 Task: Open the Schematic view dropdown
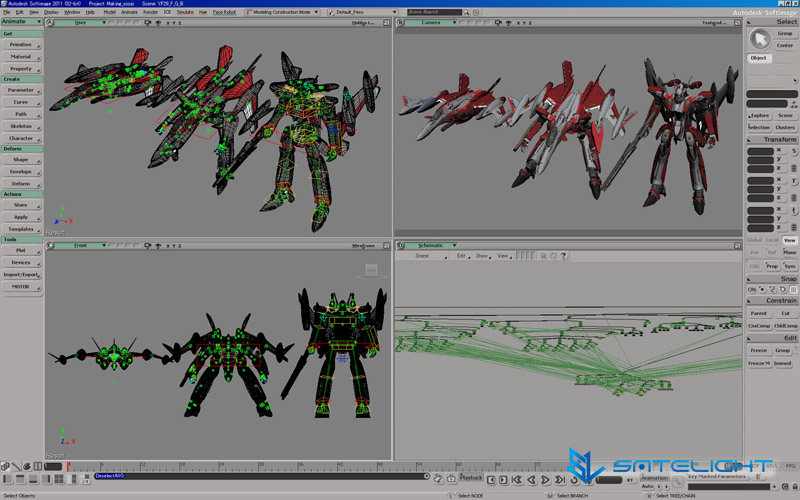[x=431, y=246]
